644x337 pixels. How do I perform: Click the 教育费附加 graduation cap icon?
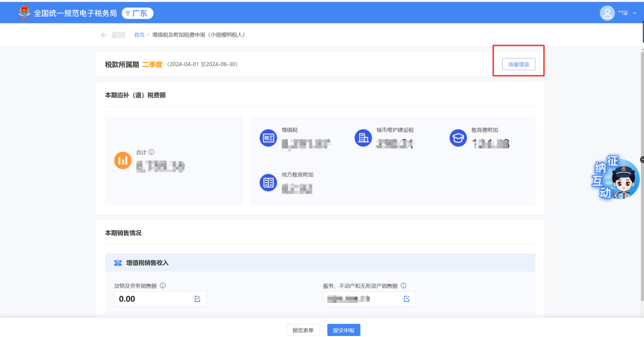tap(458, 138)
